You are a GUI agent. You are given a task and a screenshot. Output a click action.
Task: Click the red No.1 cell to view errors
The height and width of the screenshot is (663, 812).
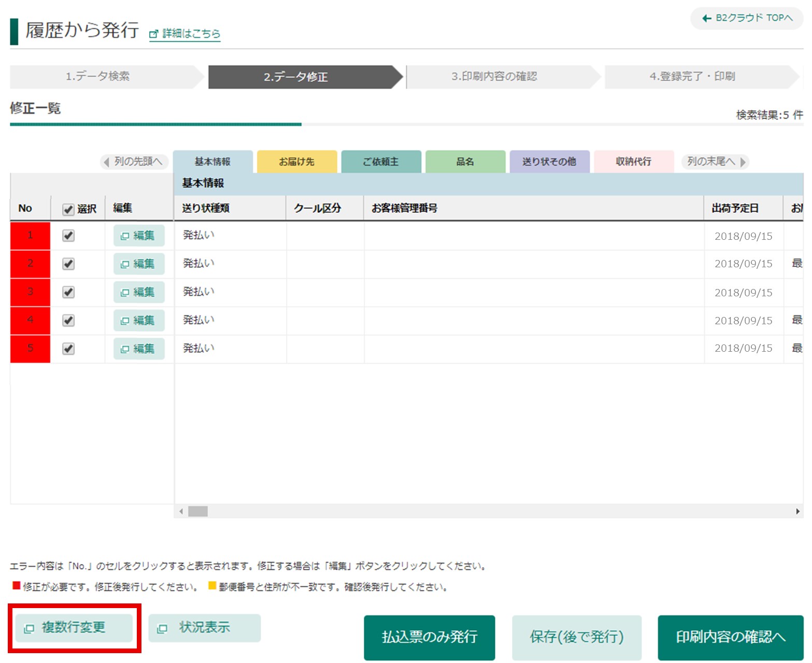pyautogui.click(x=30, y=236)
